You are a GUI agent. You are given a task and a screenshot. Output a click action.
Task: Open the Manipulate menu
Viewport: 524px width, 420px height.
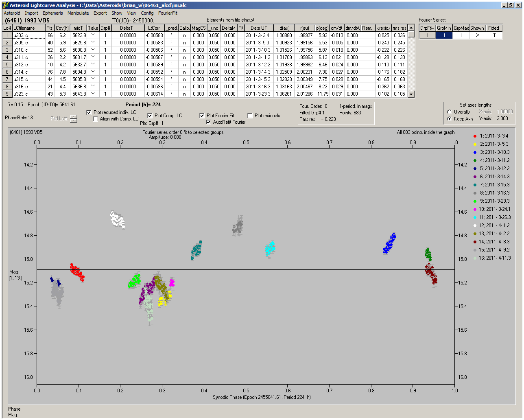click(78, 13)
